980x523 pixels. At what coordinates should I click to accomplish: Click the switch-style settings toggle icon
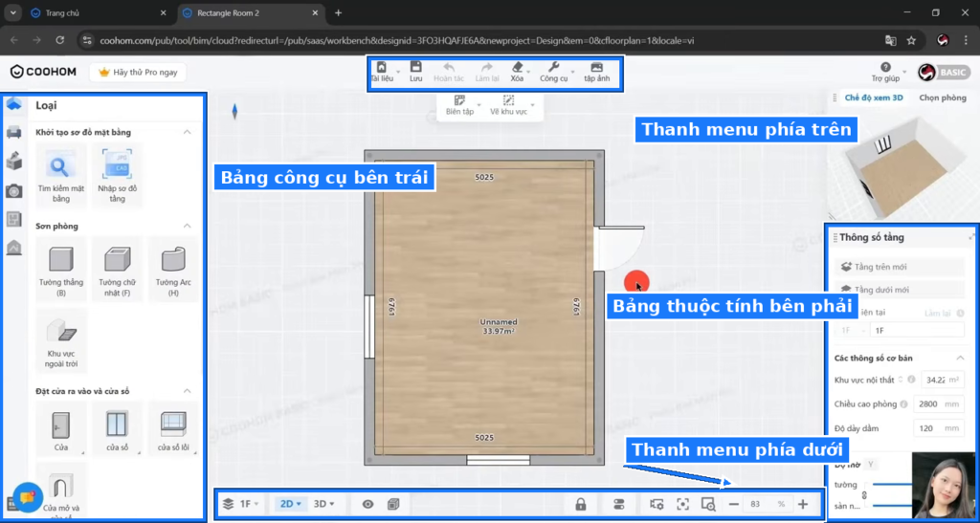click(619, 504)
